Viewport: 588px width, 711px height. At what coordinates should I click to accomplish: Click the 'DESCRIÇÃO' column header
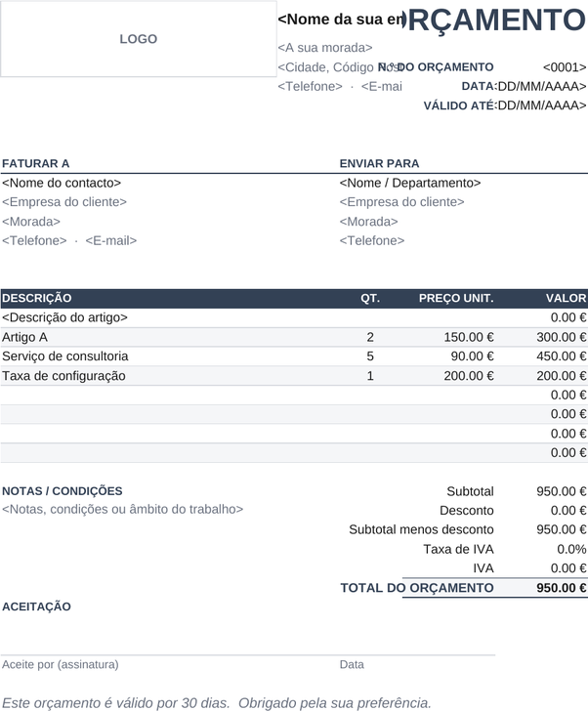[x=37, y=298]
